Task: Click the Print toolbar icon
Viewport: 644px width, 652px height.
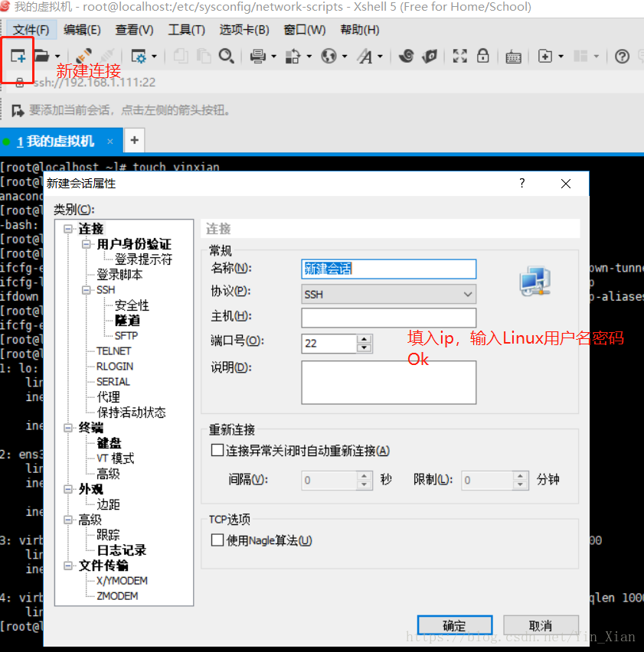Action: (x=257, y=56)
